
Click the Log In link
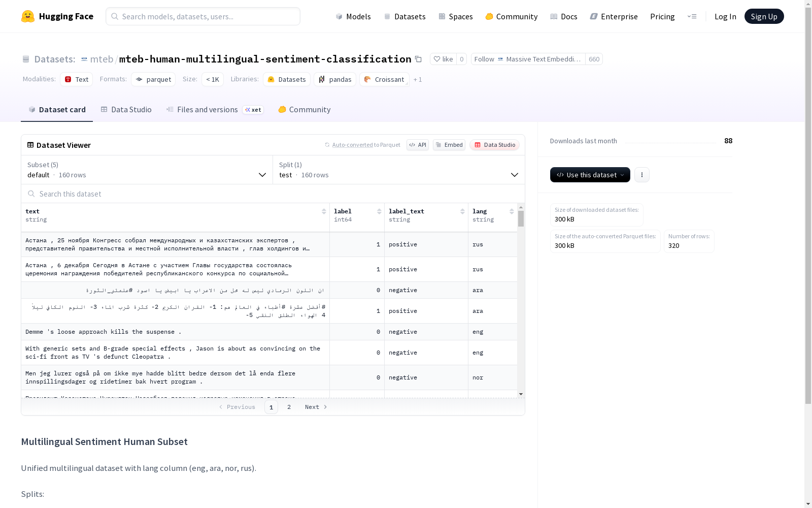[x=725, y=16]
